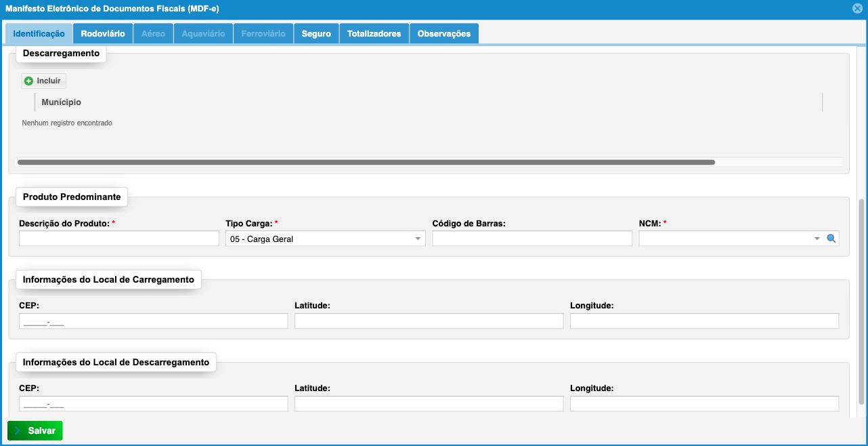Click the green plus Incluir icon
The width and height of the screenshot is (868, 446).
[x=28, y=81]
